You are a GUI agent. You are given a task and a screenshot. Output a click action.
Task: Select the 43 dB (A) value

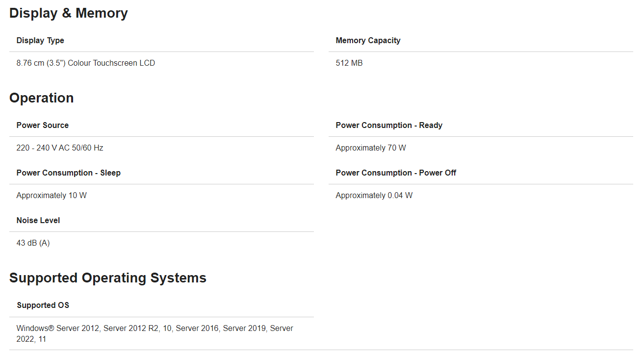point(33,243)
